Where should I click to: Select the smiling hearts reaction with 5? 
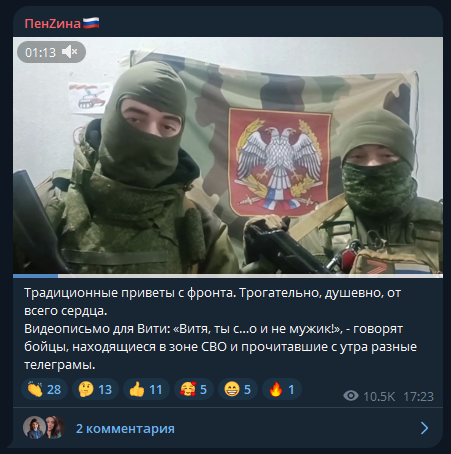coord(194,389)
